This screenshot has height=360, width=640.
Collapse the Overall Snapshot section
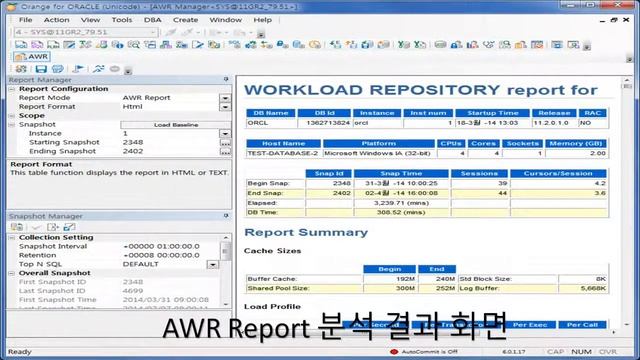tap(12, 273)
